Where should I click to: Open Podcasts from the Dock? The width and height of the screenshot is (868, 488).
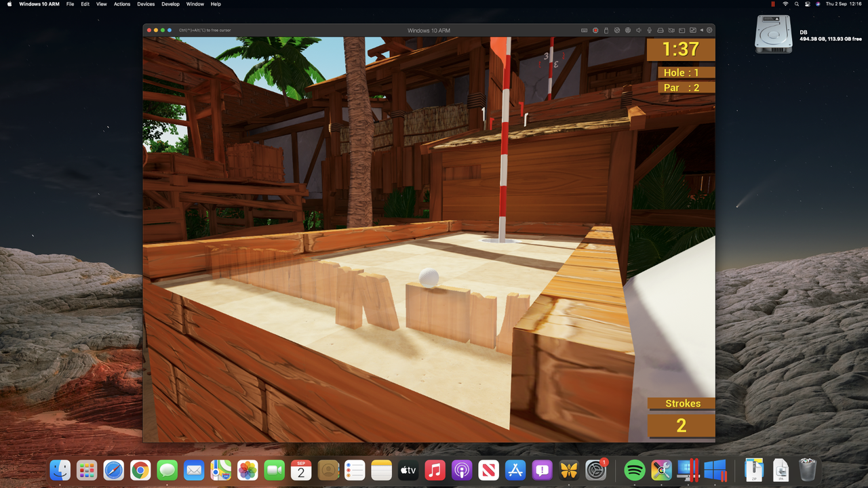tap(461, 470)
